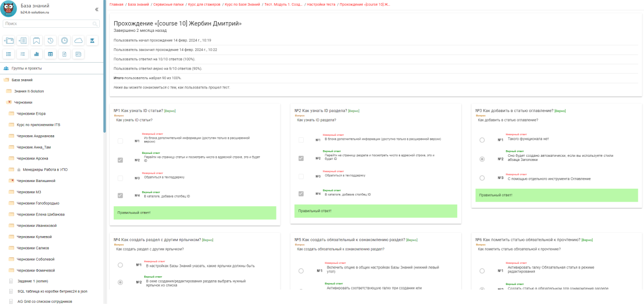The width and height of the screenshot is (644, 307).
Task: Toggle checkbox №2 in question №1
Action: coord(120,160)
